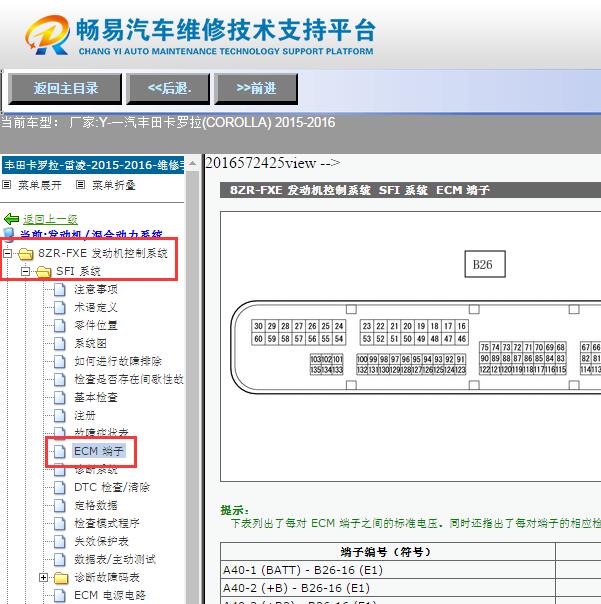Screen dimensions: 601x604
Task: Click the 端子编号（符号）column header
Action: click(x=388, y=552)
